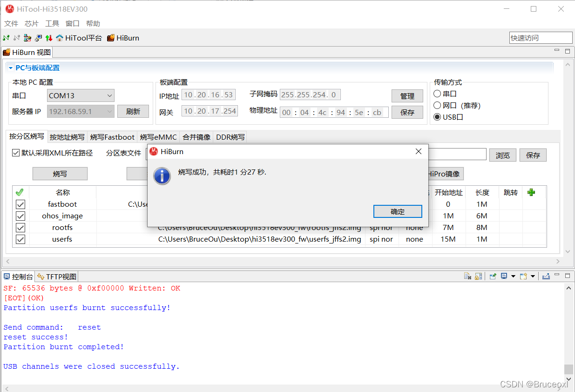The image size is (575, 392).
Task: Open the 工具 menu
Action: click(x=52, y=23)
